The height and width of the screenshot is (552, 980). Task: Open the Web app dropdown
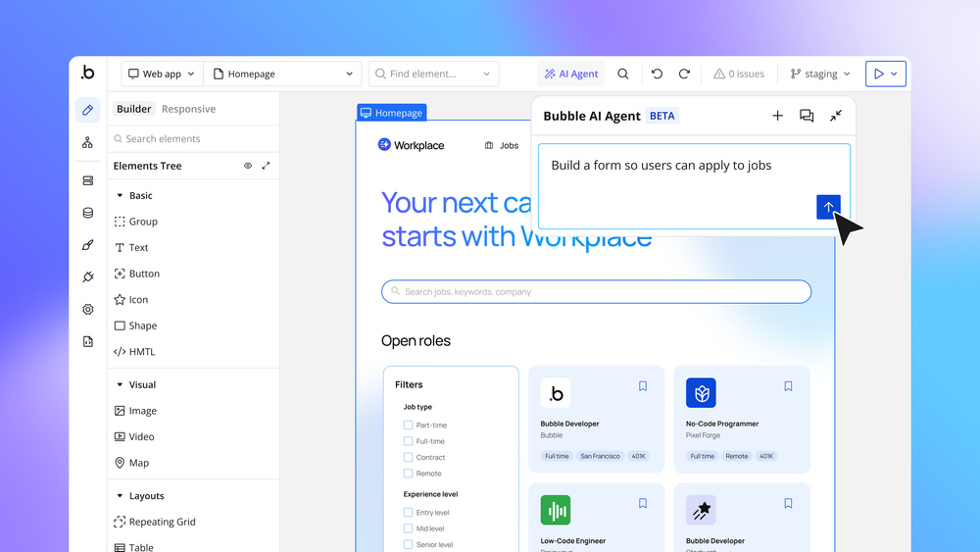click(x=162, y=74)
